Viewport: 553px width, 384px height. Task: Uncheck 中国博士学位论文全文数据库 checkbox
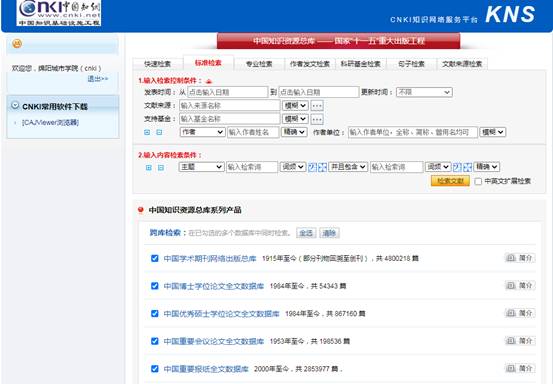[x=154, y=286]
